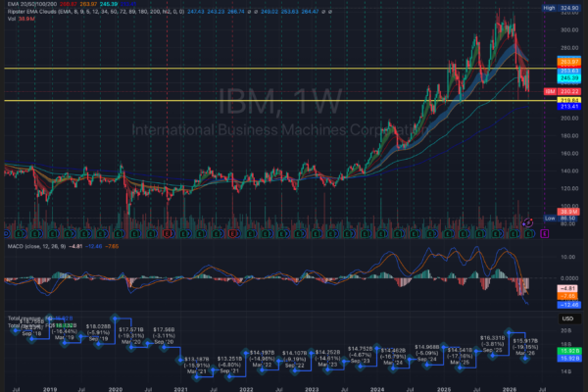Click 2021 on the time axis
Image resolution: width=588 pixels, height=392 pixels.
coord(180,389)
